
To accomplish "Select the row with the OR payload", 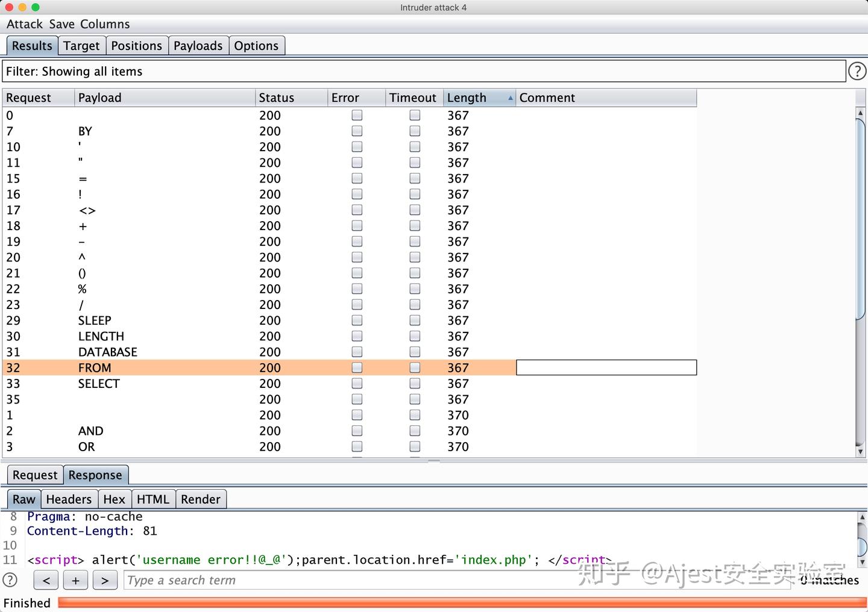I will point(350,446).
